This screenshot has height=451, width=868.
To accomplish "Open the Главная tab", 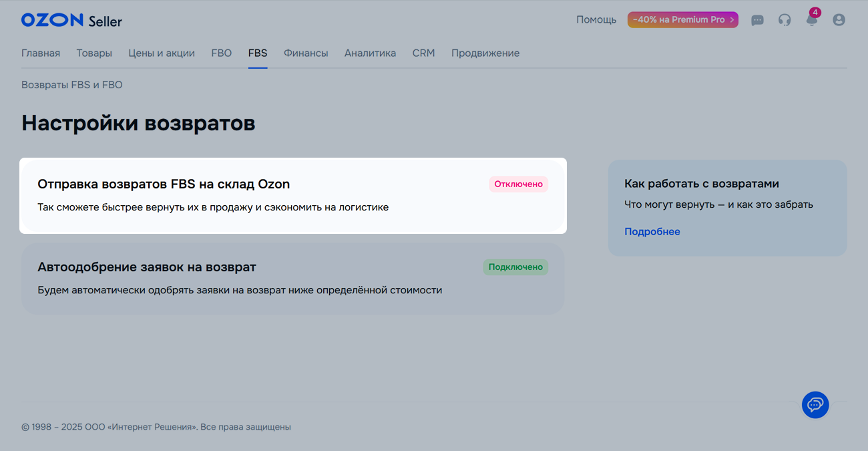I will [x=41, y=53].
